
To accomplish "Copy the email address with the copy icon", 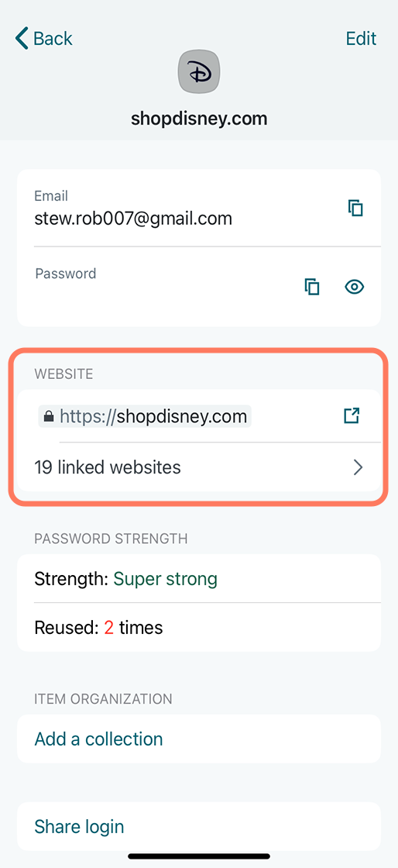I will pyautogui.click(x=355, y=208).
